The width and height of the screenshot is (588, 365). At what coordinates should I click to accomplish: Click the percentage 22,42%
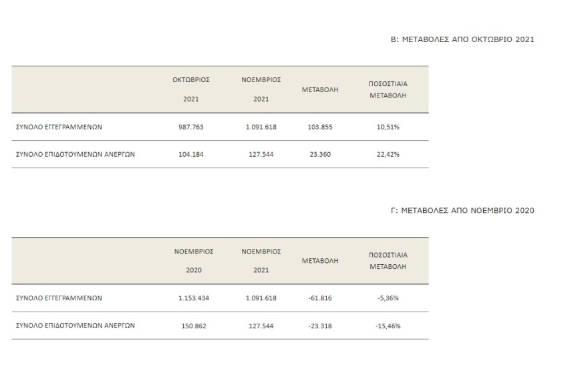pos(388,154)
